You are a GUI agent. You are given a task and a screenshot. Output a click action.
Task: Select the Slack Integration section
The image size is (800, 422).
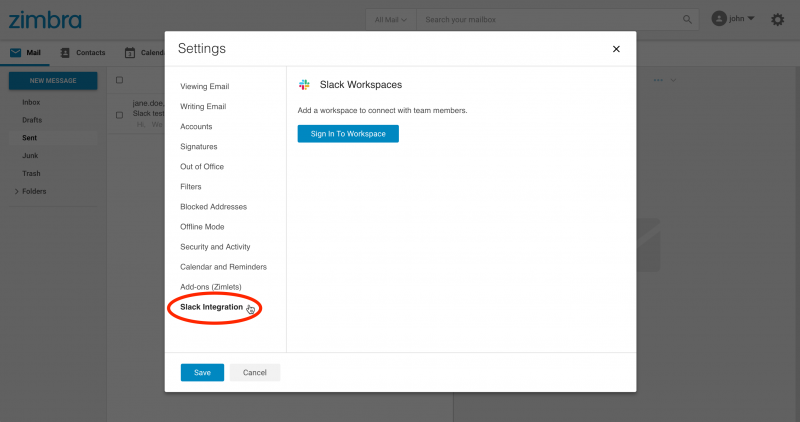click(x=211, y=307)
